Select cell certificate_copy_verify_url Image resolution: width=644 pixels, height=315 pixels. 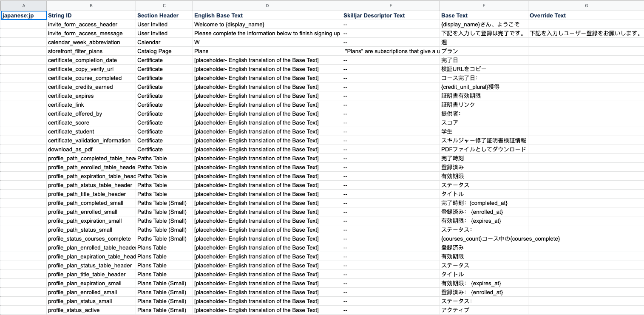(91, 69)
